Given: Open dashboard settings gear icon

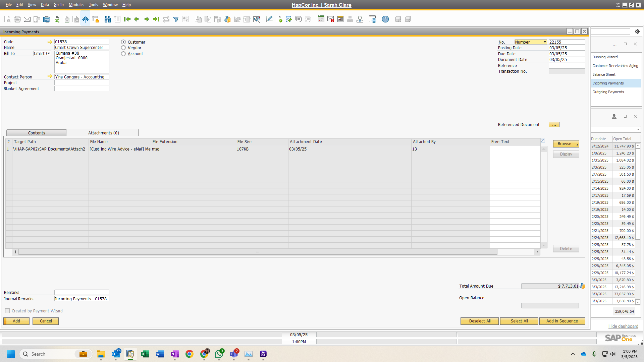Looking at the screenshot, I should [637, 32].
